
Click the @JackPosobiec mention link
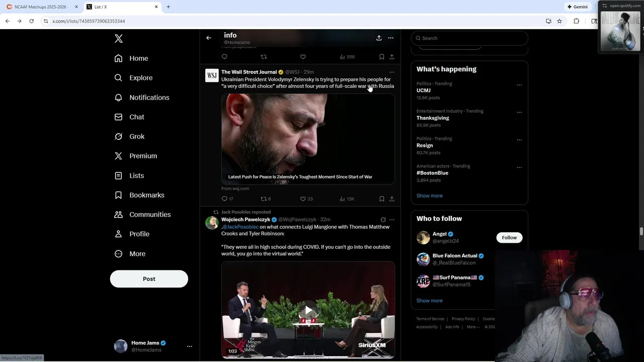pyautogui.click(x=240, y=227)
